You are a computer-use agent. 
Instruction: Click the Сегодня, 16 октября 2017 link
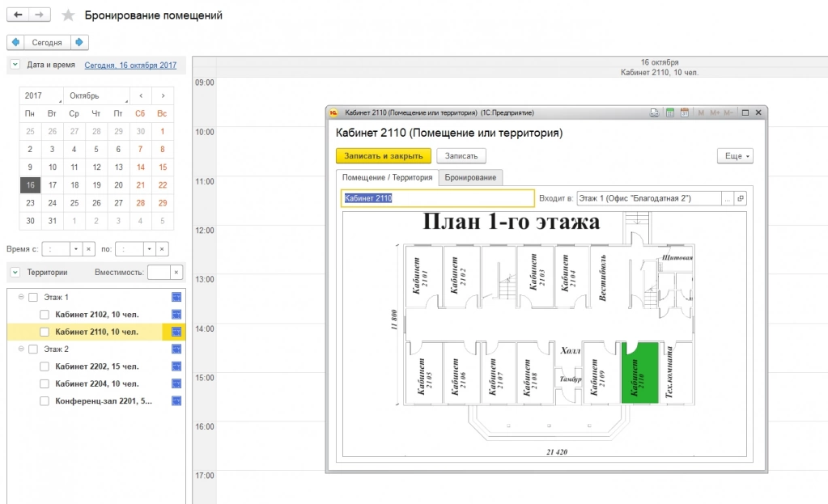pos(130,65)
